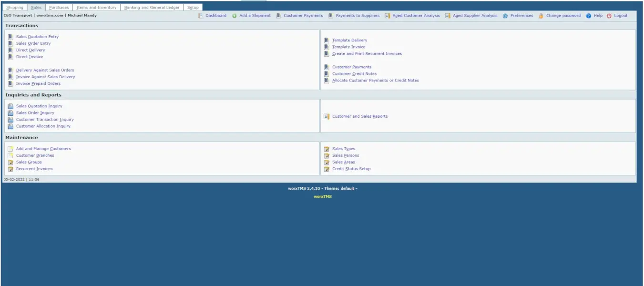Open the Help icon on the toolbar

coord(588,15)
